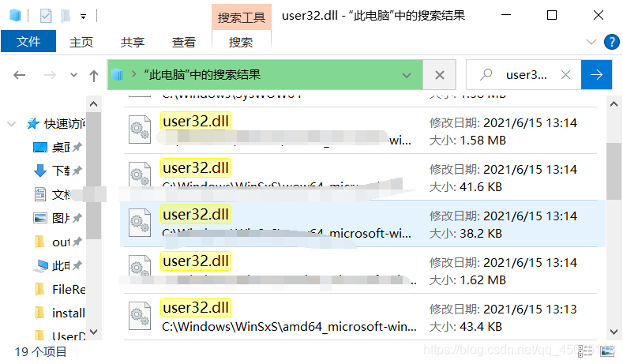Stop search with address bar X button

440,75
